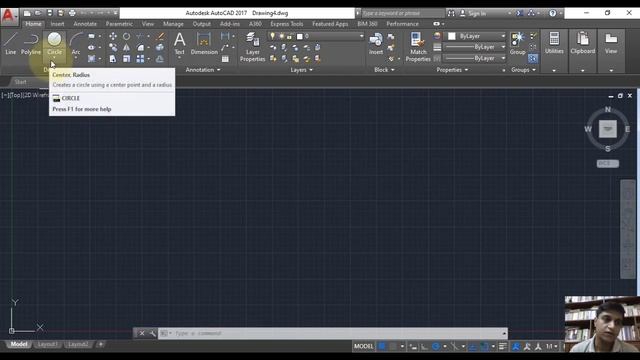Select the Array tool in Modify panel
This screenshot has width=640, height=360.
pyautogui.click(x=140, y=59)
